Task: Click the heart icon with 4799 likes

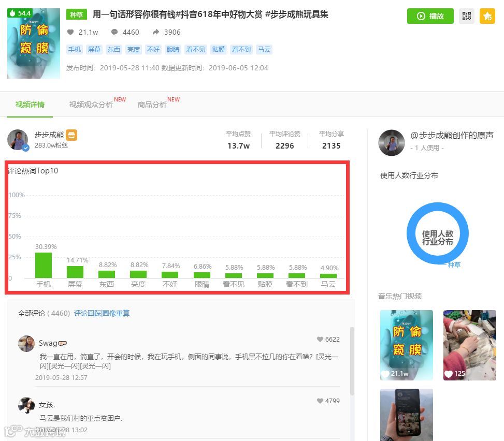Action: tap(320, 401)
